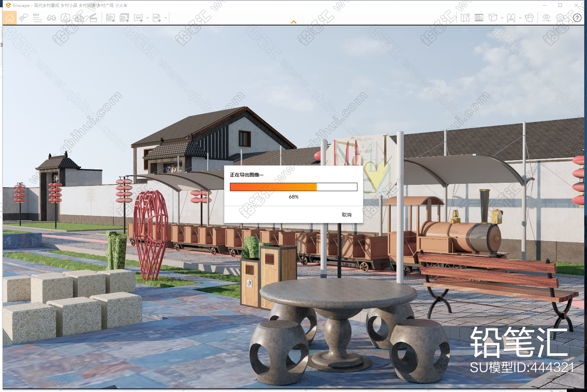Click the single screenshot export icon
587x392 pixels.
[110, 18]
